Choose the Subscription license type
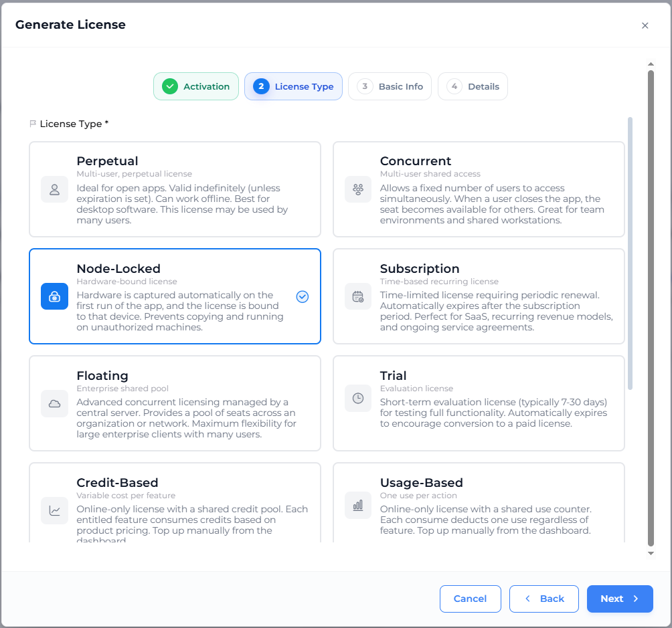 (x=479, y=296)
